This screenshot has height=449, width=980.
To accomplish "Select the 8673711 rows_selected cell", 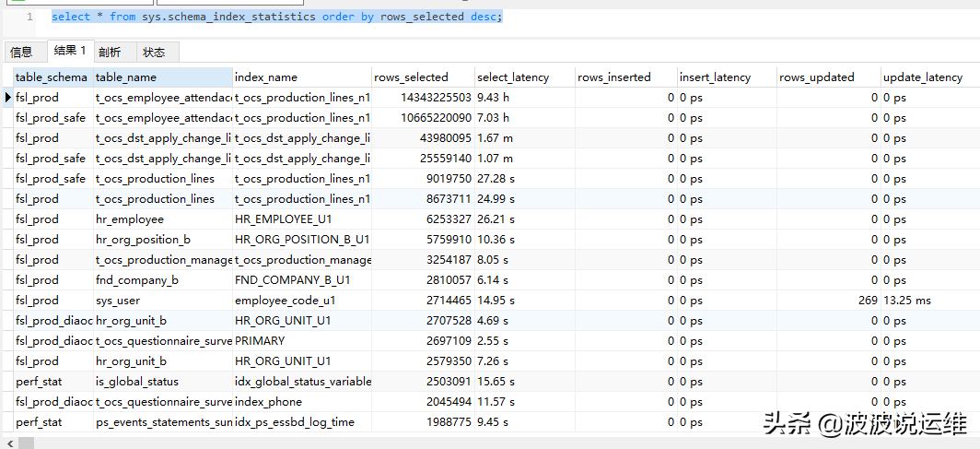I will (423, 199).
